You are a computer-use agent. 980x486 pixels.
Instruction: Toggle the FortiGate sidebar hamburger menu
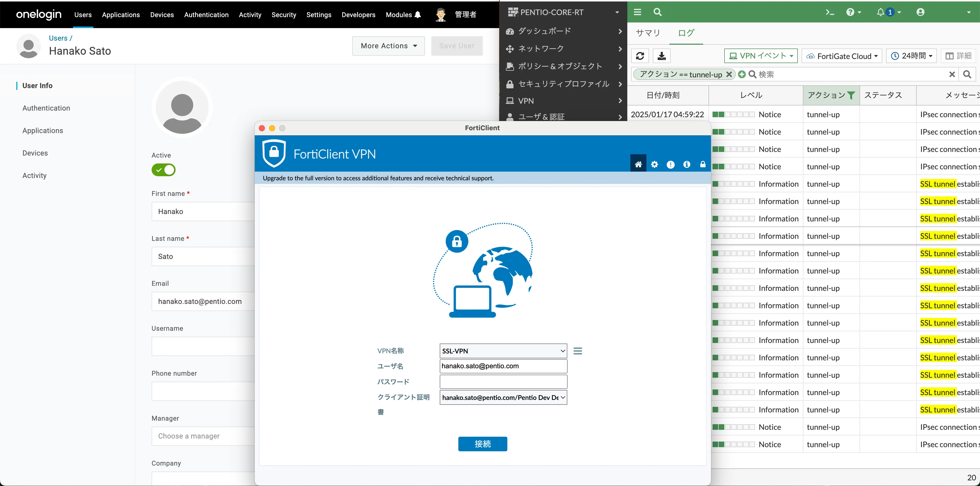(x=637, y=12)
